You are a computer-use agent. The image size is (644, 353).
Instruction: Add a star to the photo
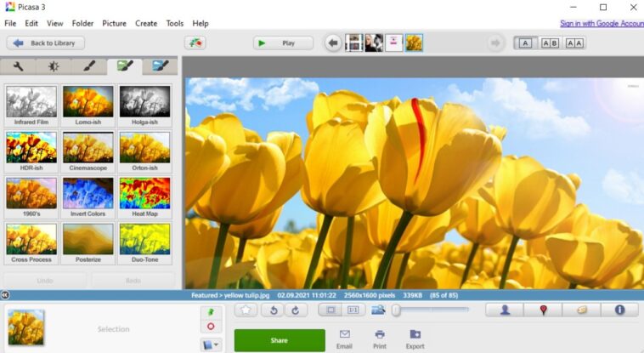coord(246,310)
